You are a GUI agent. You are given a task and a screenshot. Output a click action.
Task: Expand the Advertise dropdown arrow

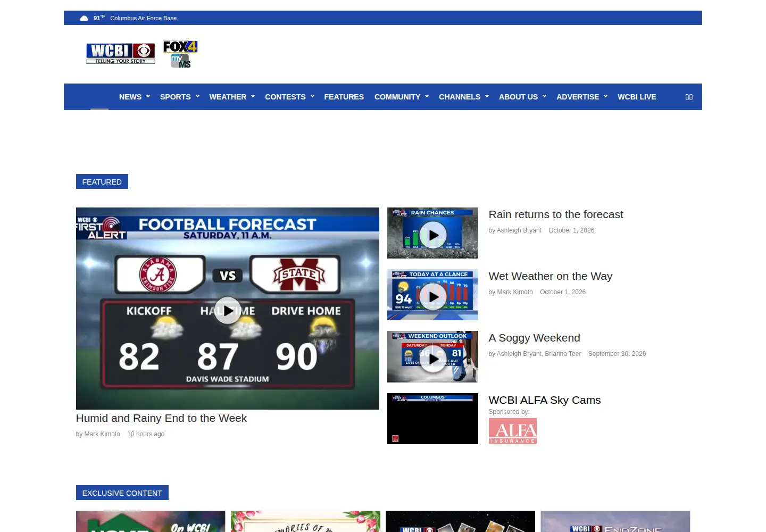click(x=605, y=96)
